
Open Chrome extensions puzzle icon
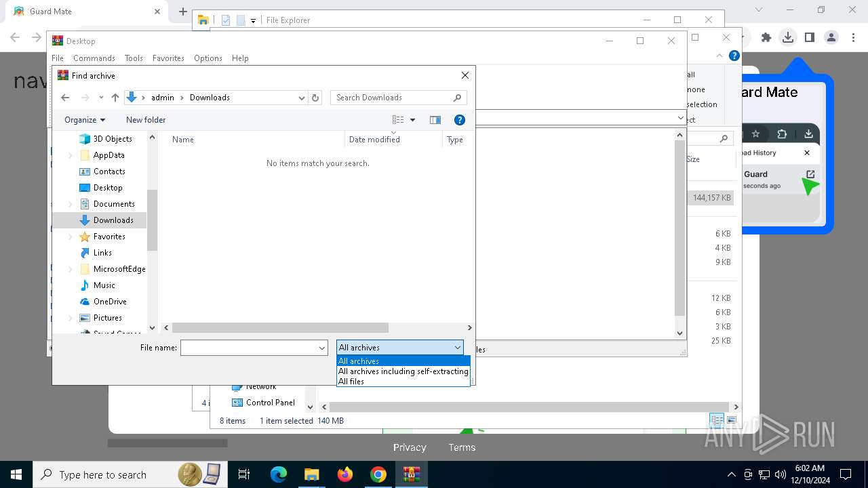click(766, 38)
